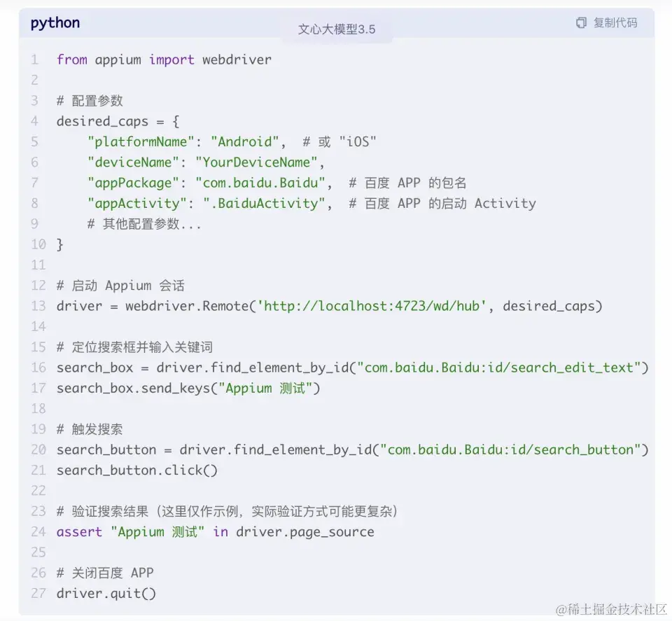Click the '# 百度 APP 的启动 Activity' comment
The width and height of the screenshot is (672, 621).
coord(442,204)
